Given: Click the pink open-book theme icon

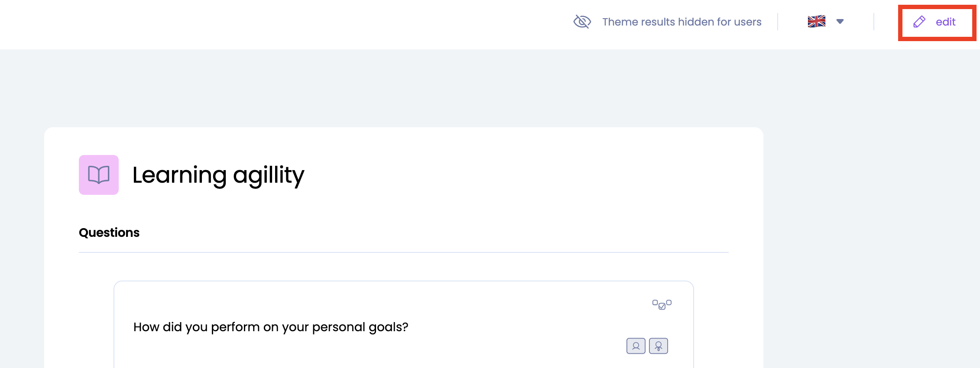Looking at the screenshot, I should [x=99, y=175].
